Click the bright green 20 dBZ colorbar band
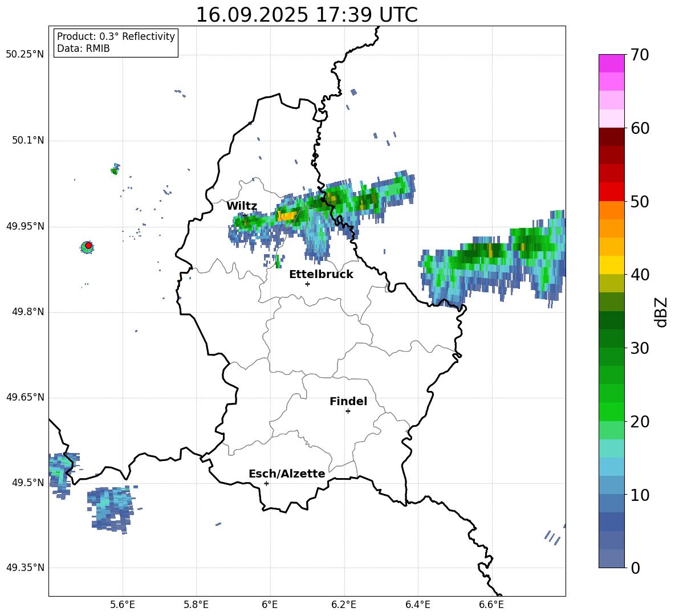675x616 pixels. tap(611, 411)
